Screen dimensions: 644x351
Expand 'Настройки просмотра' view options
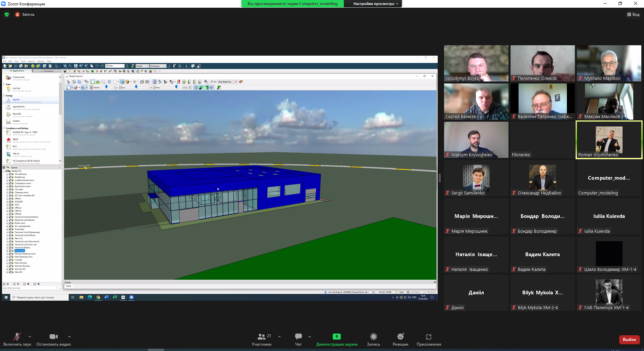point(376,4)
